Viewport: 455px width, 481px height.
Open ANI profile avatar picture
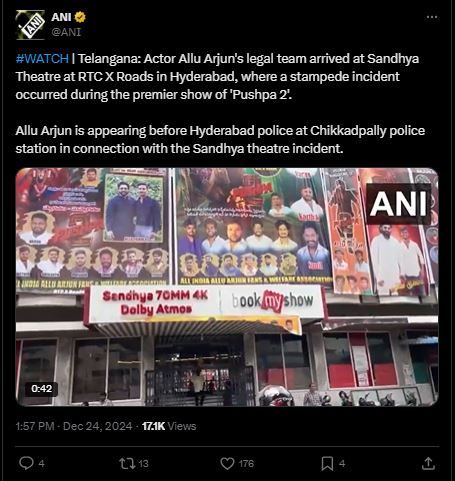click(x=30, y=25)
